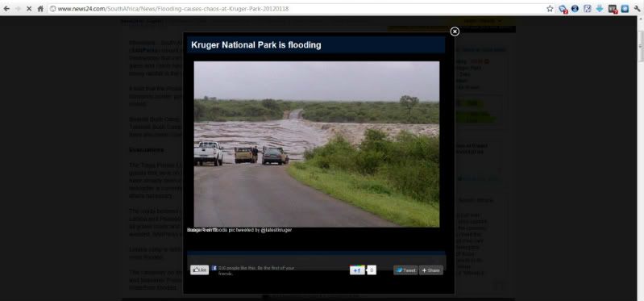This screenshot has width=644, height=301.
Task: Open the dark square extension with red badge
Action: pos(613,9)
